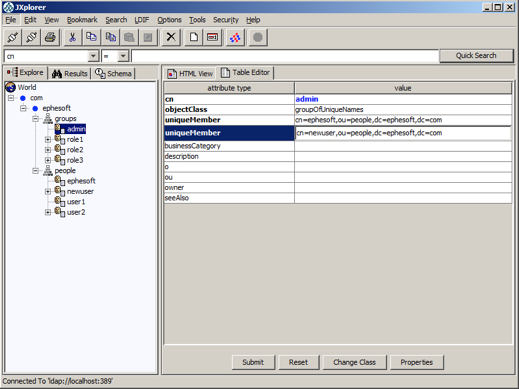Select the Explore tab
This screenshot has width=519, height=389.
[x=26, y=72]
